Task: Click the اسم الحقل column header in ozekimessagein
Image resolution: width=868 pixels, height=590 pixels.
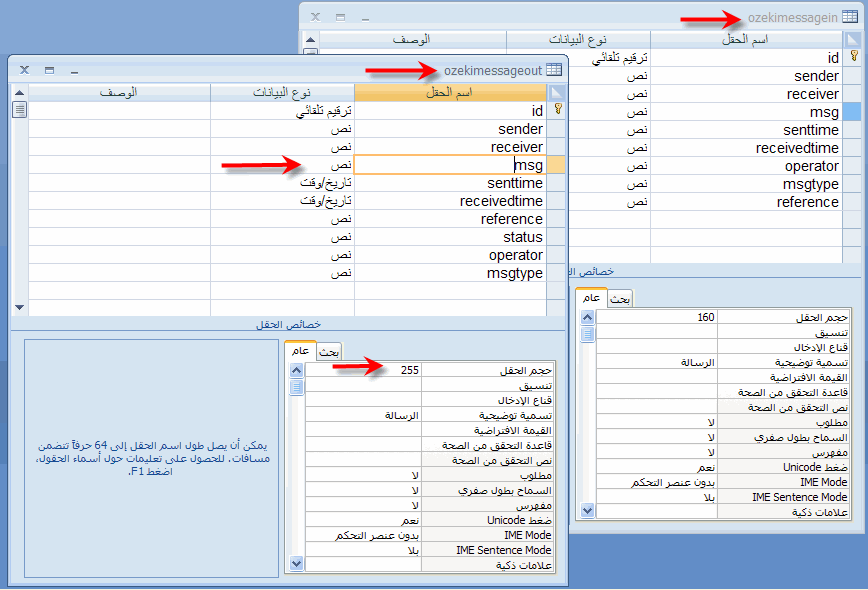Action: (x=746, y=39)
